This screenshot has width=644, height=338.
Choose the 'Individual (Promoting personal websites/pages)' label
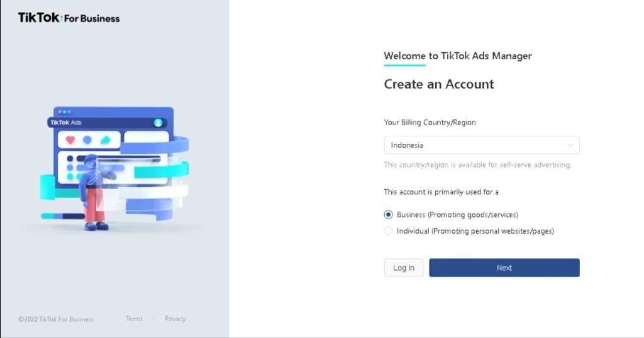[475, 231]
